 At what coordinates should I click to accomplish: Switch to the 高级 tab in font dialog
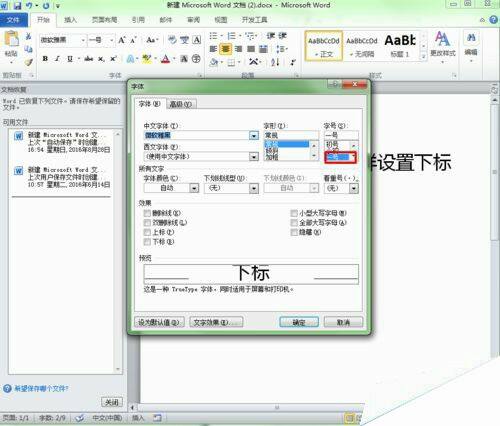(x=180, y=104)
